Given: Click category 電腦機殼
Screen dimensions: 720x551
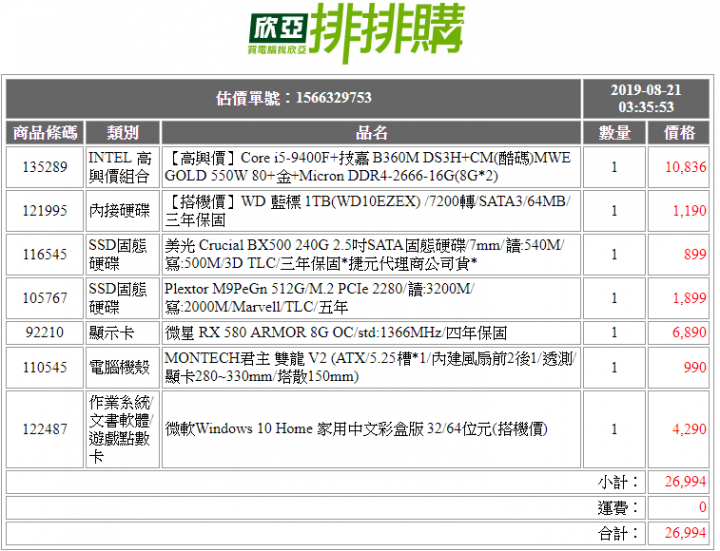Looking at the screenshot, I should pyautogui.click(x=119, y=367).
